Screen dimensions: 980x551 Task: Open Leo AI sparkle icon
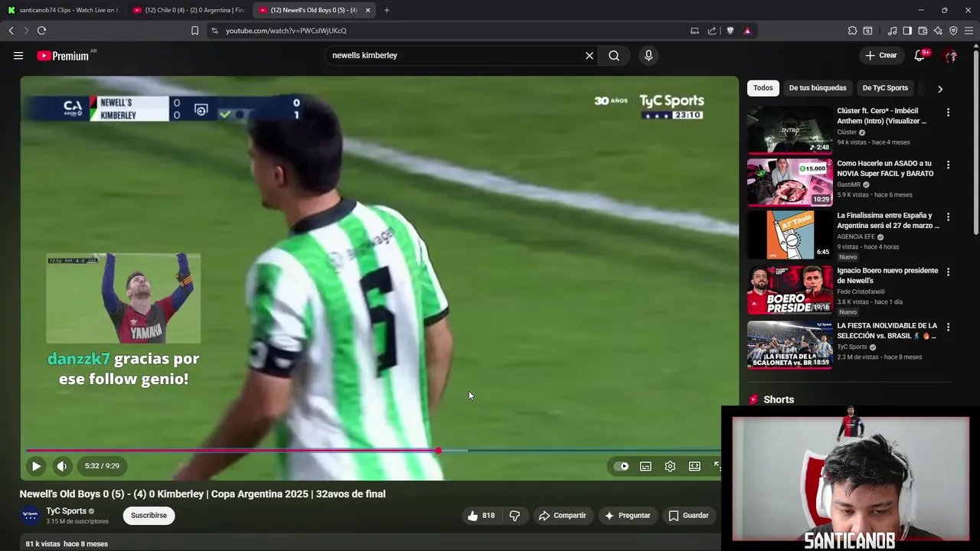pyautogui.click(x=938, y=31)
